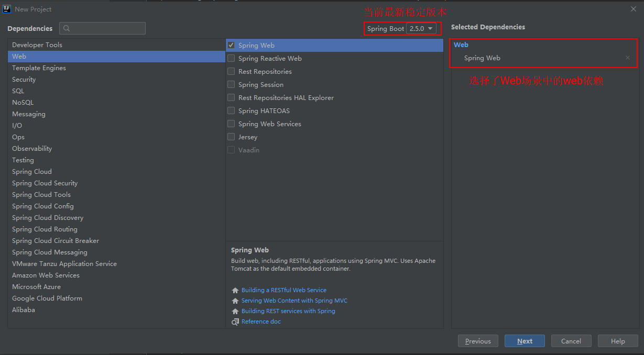Click home icon beside Building REST services with Spring
644x355 pixels.
[235, 311]
